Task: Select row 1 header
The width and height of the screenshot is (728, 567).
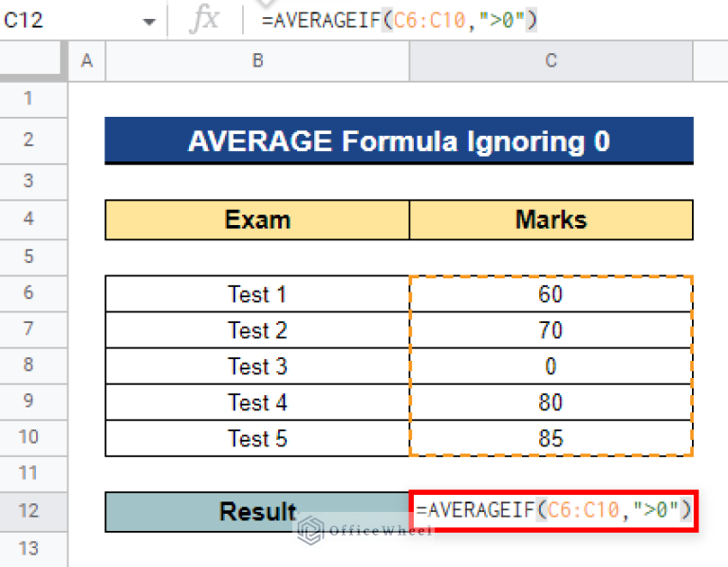Action: (27, 98)
